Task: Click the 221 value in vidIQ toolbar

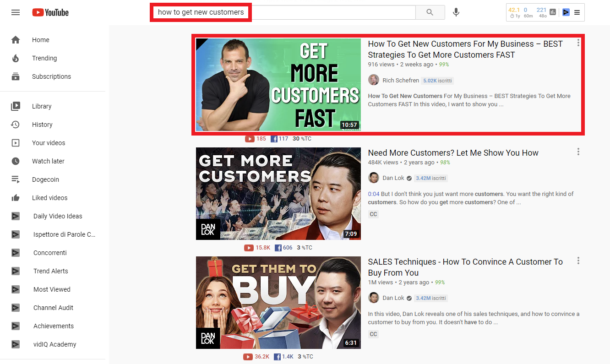Action: tap(542, 10)
